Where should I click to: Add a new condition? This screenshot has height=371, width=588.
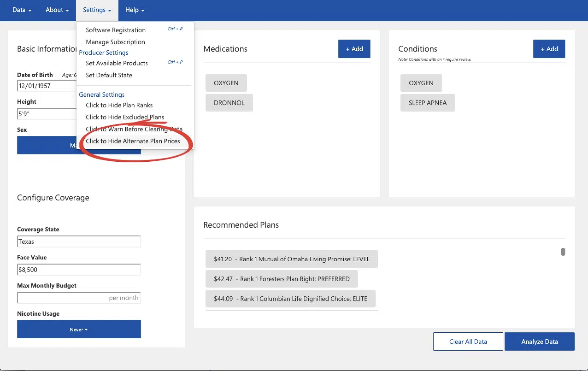549,49
